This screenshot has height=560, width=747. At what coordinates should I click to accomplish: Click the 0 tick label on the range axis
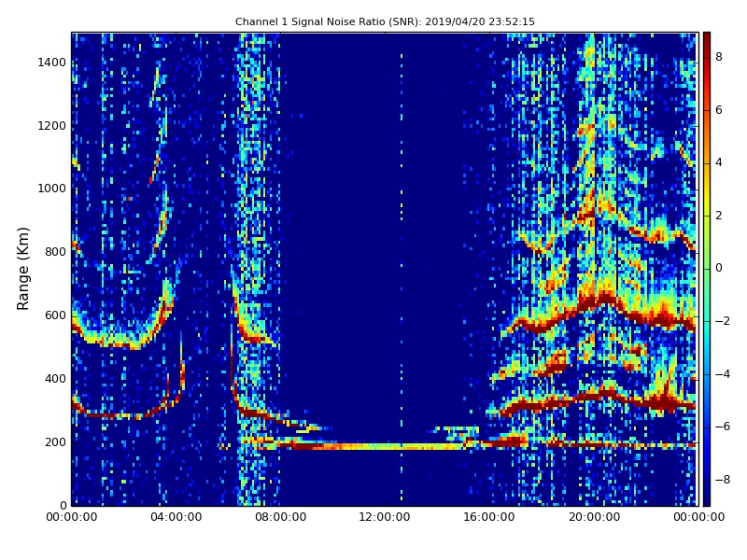[63, 505]
